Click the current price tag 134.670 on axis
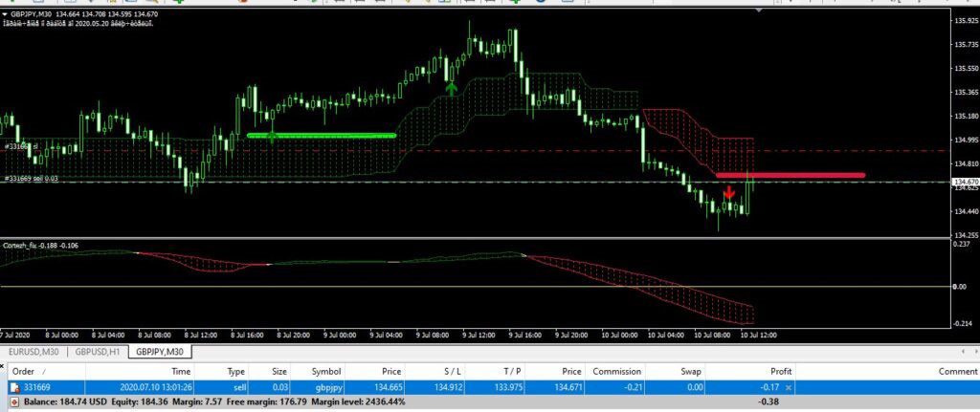The image size is (980, 412). point(965,182)
